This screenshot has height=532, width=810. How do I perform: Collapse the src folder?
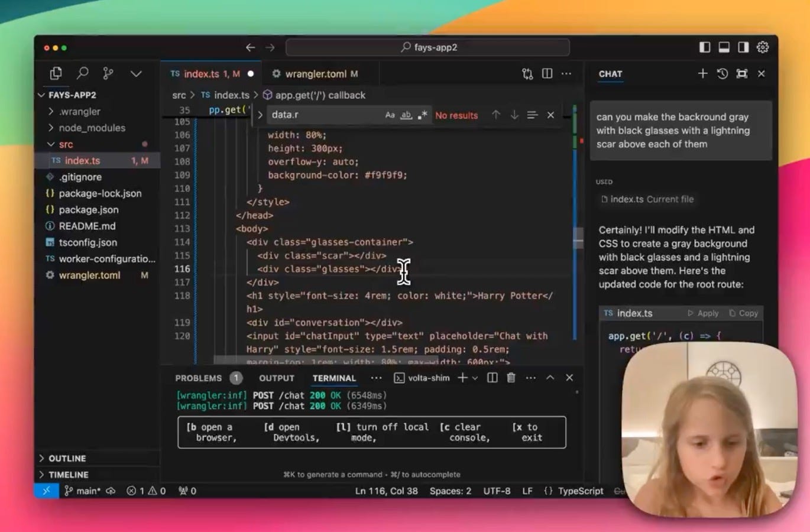(97, 144)
